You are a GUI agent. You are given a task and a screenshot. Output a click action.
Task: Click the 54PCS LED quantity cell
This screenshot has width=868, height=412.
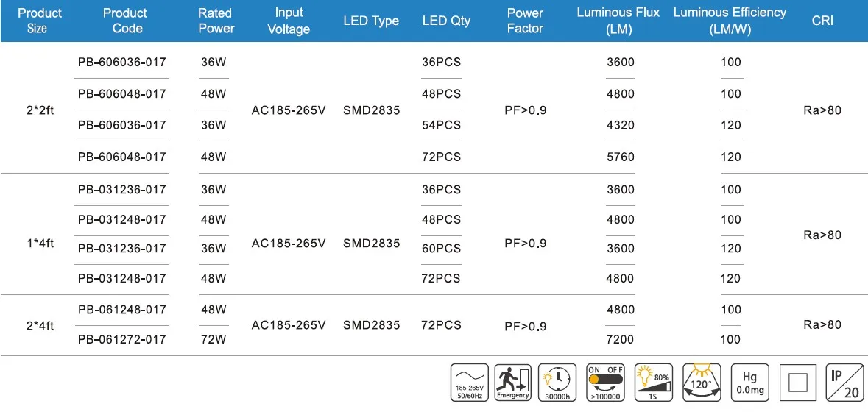442,125
